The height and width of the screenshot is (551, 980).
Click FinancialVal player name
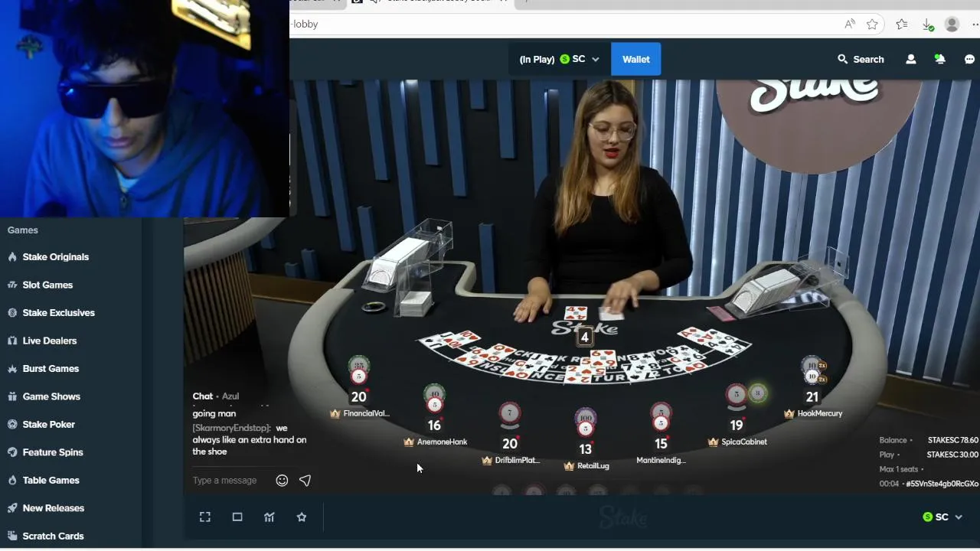pyautogui.click(x=367, y=413)
